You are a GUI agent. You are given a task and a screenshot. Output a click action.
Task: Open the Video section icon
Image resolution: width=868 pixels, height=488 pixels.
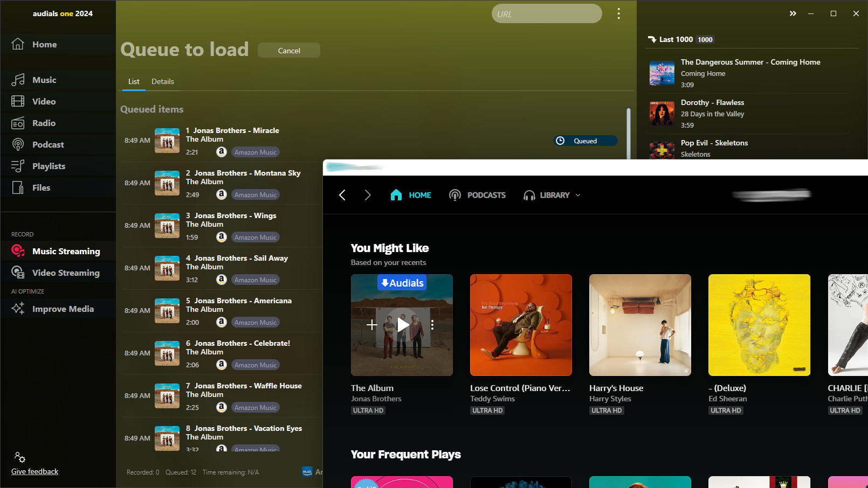[x=18, y=101]
